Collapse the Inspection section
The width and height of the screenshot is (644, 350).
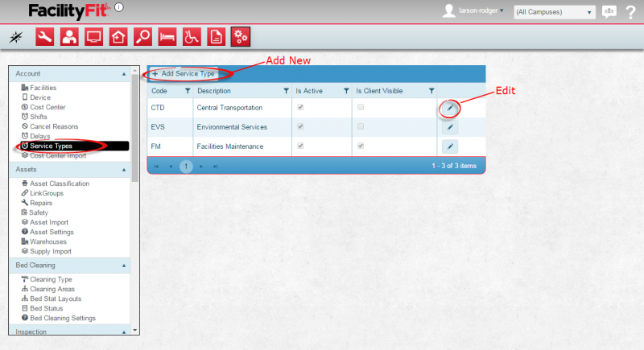coord(124,331)
